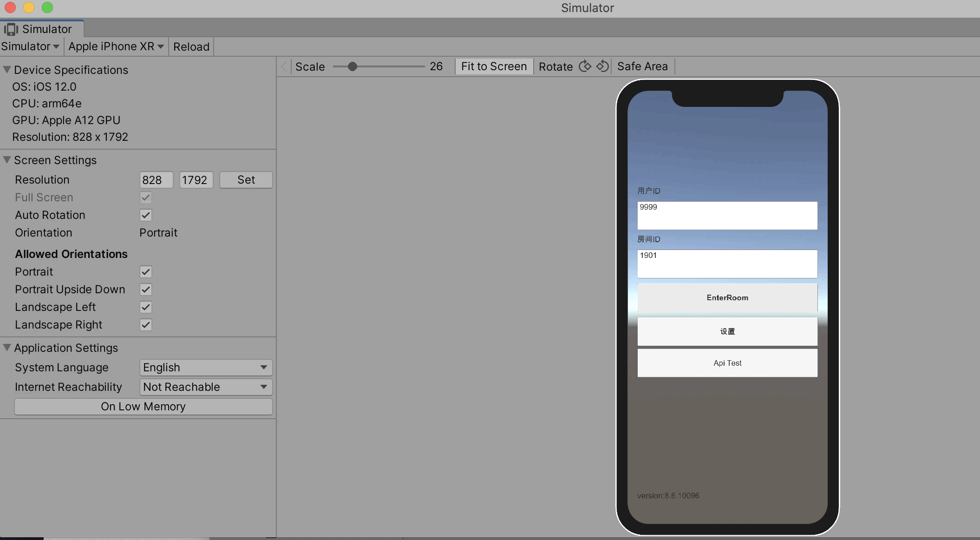This screenshot has height=540, width=980.
Task: Click the yellow minimize window button
Action: (x=29, y=7)
